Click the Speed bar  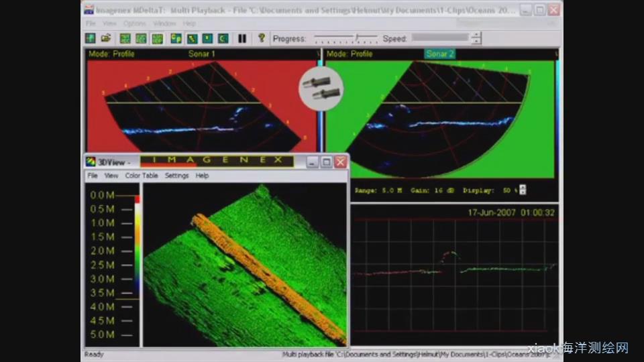tap(440, 38)
